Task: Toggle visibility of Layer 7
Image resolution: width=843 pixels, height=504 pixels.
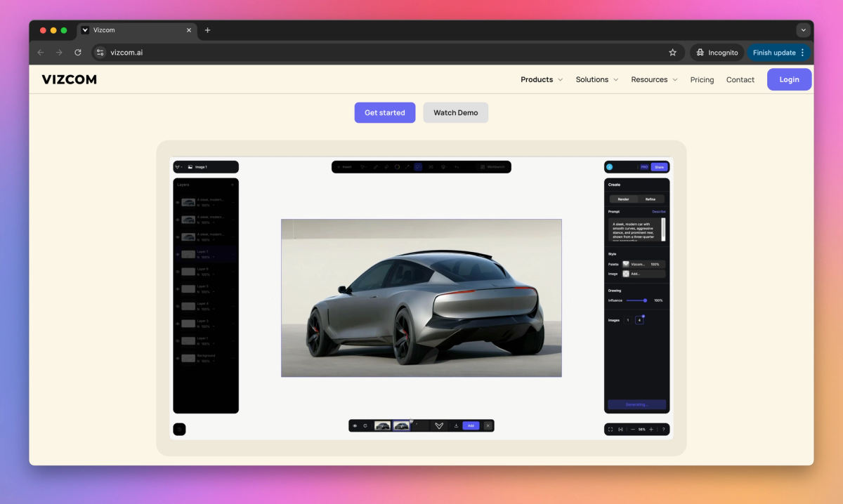Action: point(178,253)
